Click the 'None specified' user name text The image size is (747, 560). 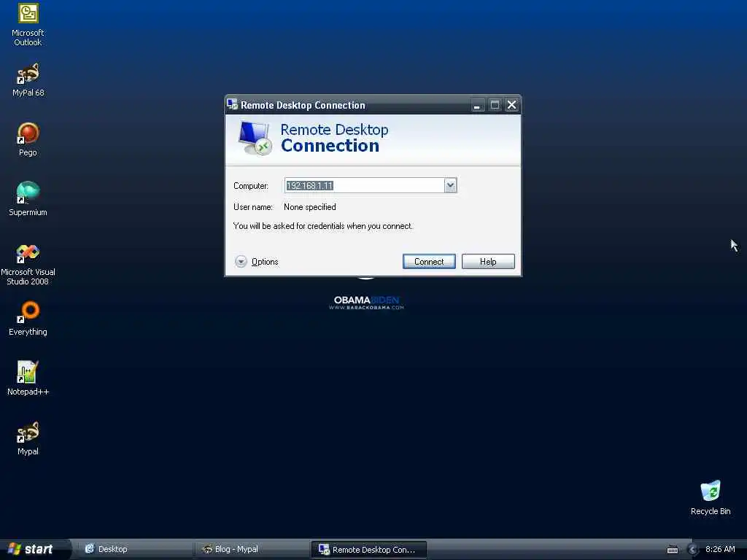click(309, 207)
